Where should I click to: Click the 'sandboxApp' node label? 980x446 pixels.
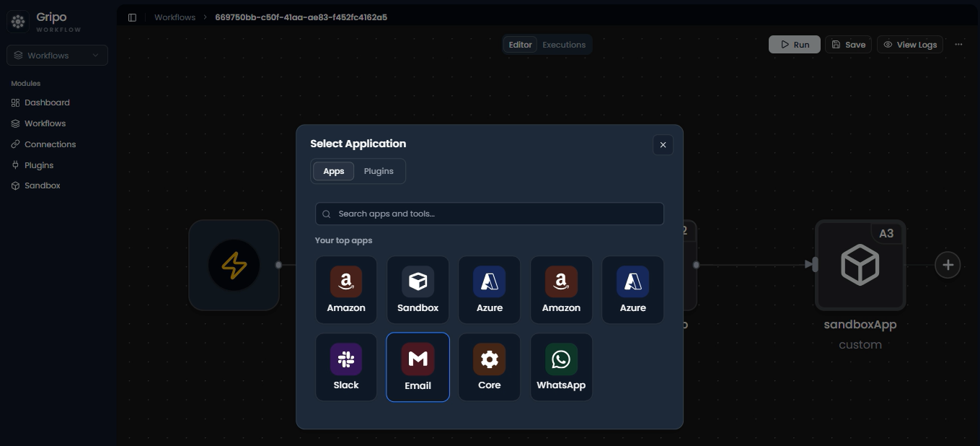(x=860, y=325)
